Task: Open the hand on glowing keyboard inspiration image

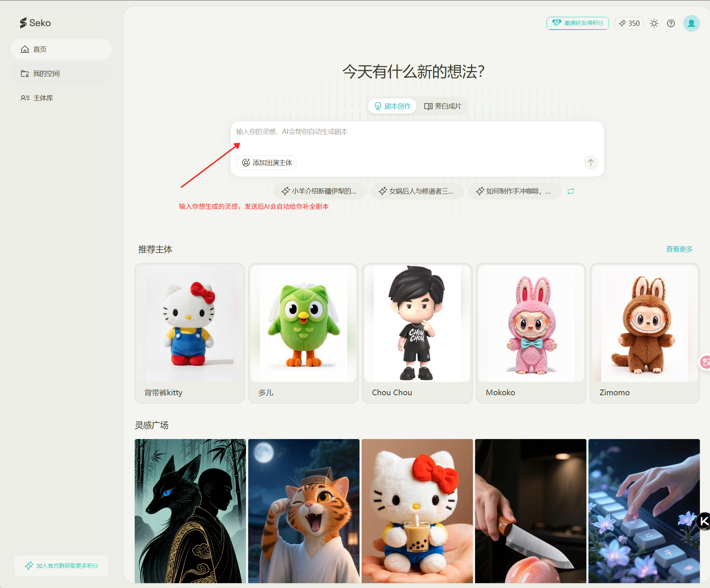Action: 644,511
